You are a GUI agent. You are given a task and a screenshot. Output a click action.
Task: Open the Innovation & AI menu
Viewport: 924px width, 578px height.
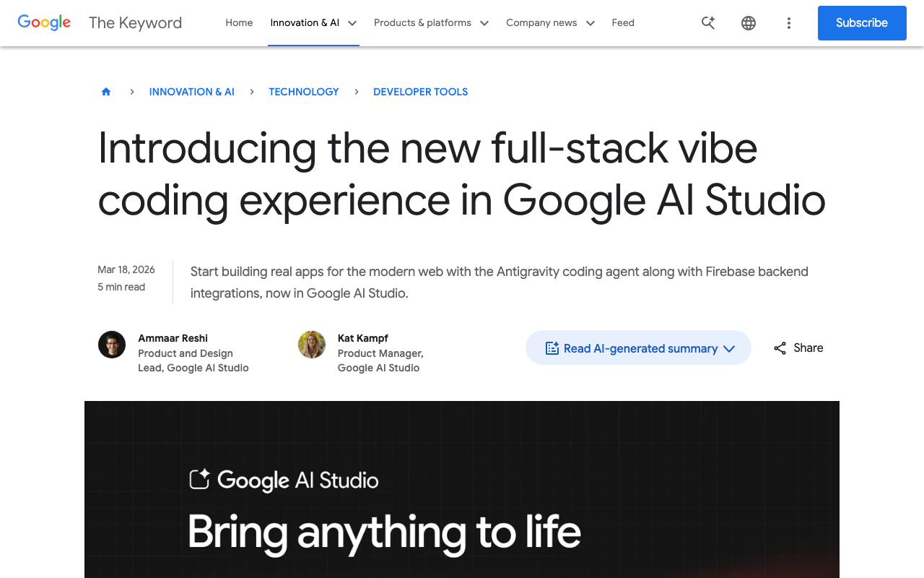pos(305,22)
